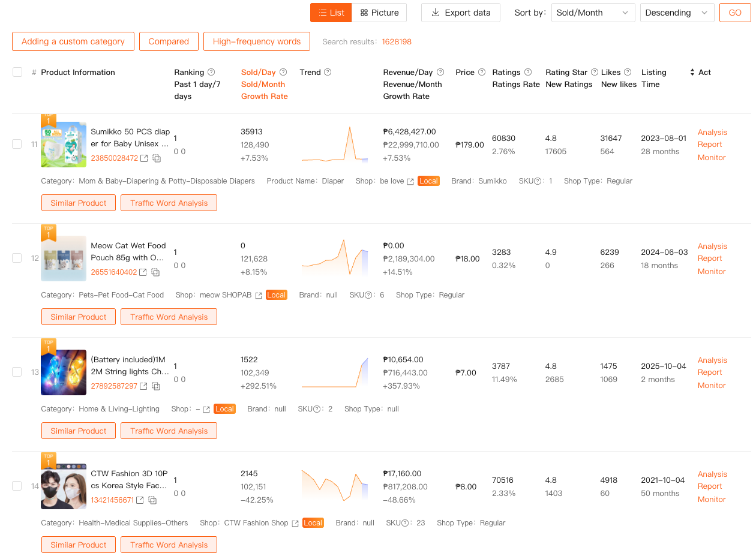Switch to Picture view tab

coord(379,13)
